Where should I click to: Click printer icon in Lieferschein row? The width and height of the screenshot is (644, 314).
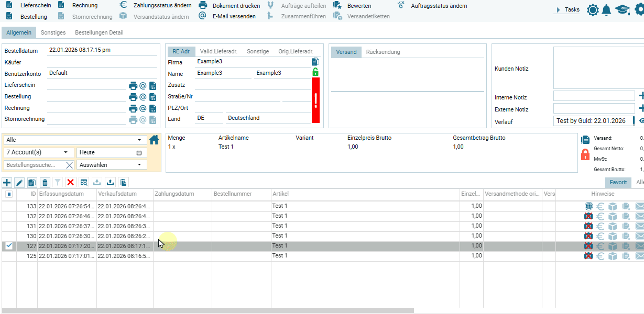133,86
